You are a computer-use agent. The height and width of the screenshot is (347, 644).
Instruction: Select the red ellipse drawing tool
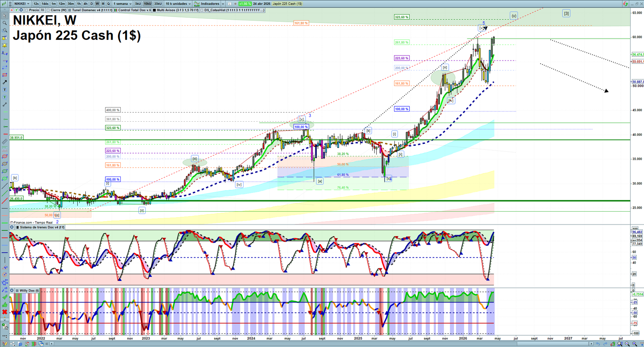point(5,156)
